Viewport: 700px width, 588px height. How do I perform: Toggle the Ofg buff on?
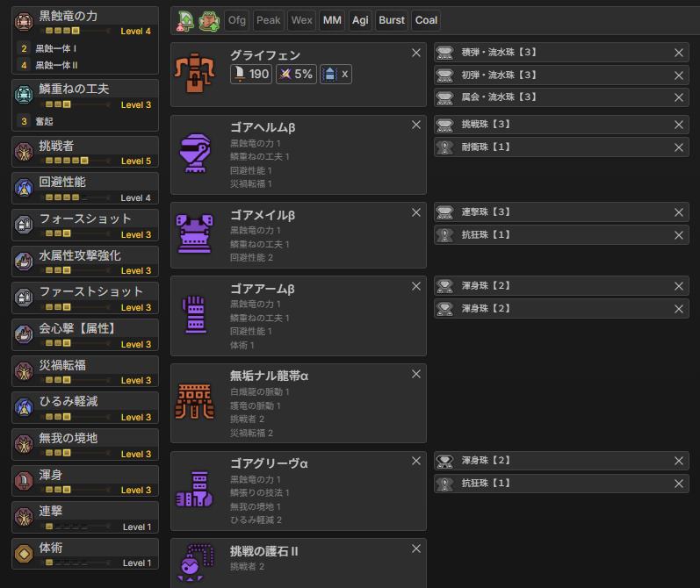point(236,20)
